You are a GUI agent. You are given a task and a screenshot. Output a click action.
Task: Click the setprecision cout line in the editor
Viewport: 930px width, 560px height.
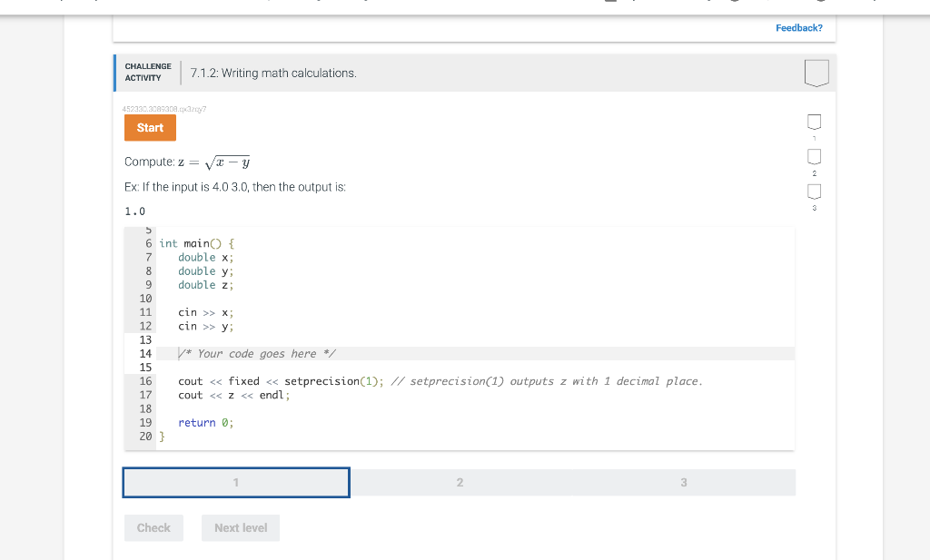pyautogui.click(x=272, y=380)
